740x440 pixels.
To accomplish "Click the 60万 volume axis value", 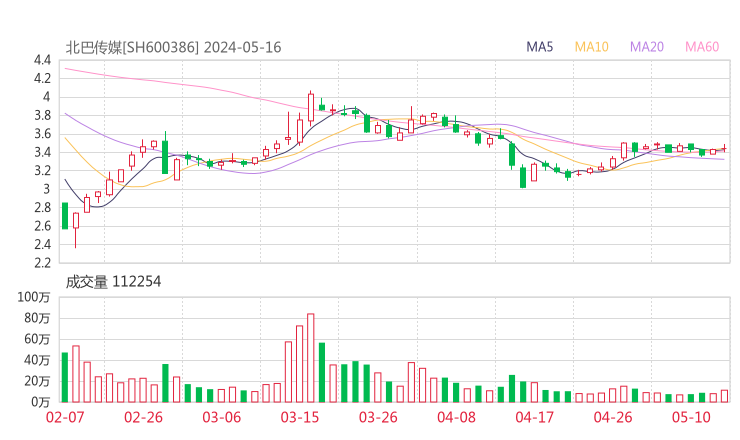I will point(37,339).
